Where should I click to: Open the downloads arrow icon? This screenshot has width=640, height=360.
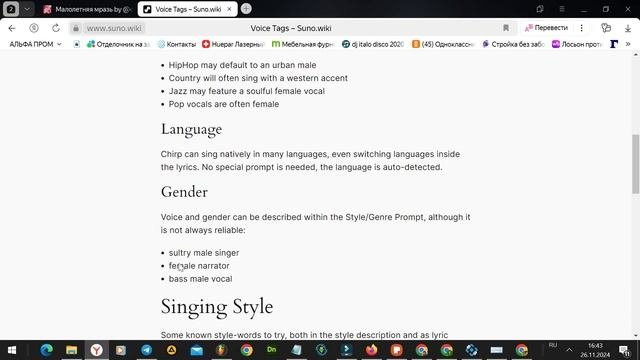tap(628, 28)
